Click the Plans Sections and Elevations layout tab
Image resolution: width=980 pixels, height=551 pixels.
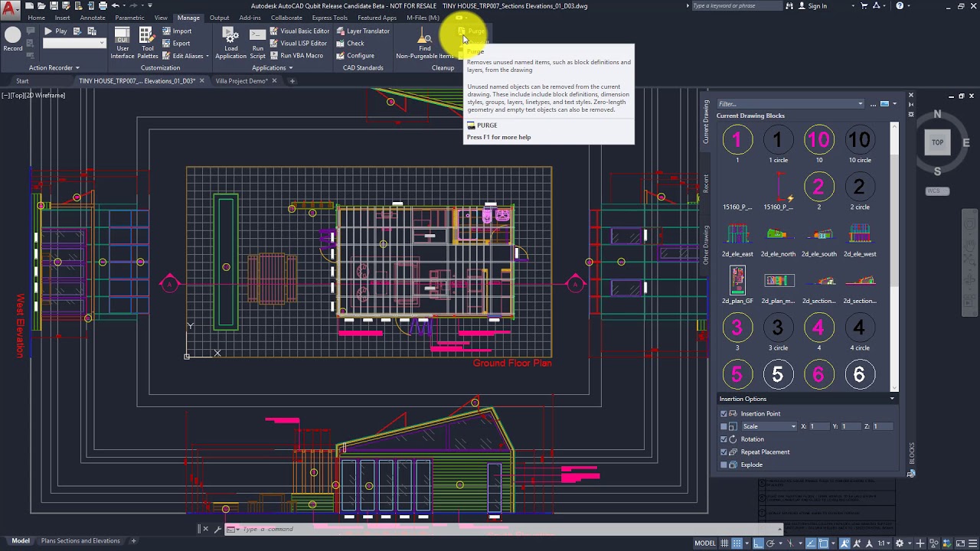point(80,540)
